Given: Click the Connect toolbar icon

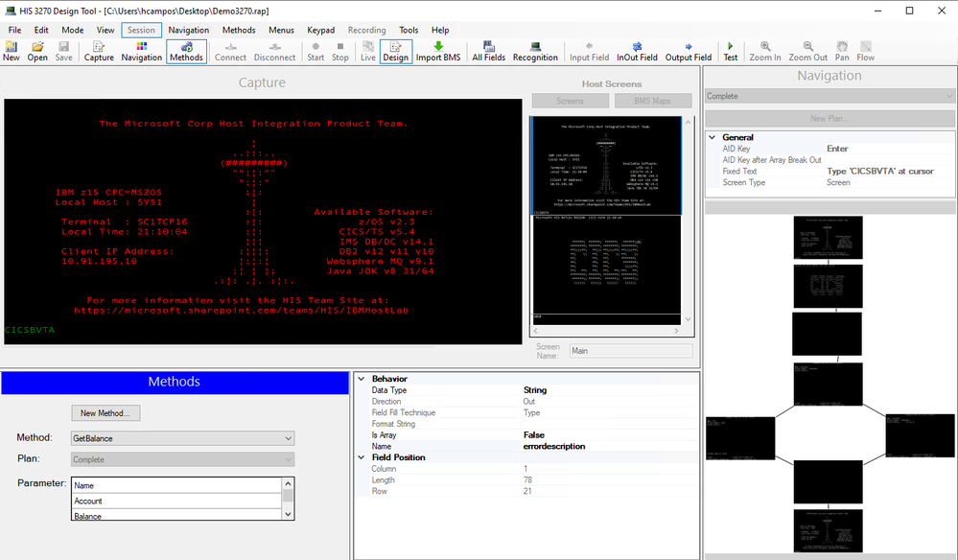Looking at the screenshot, I should (x=230, y=51).
